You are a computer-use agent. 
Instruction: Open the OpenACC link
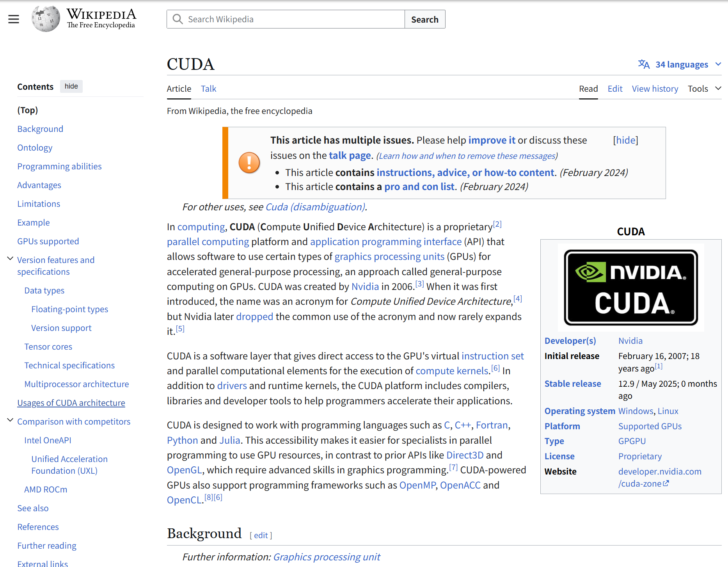(x=460, y=485)
